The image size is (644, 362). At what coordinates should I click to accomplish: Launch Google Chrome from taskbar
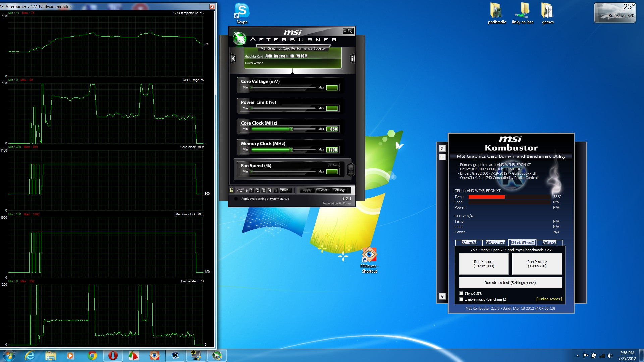(92, 355)
